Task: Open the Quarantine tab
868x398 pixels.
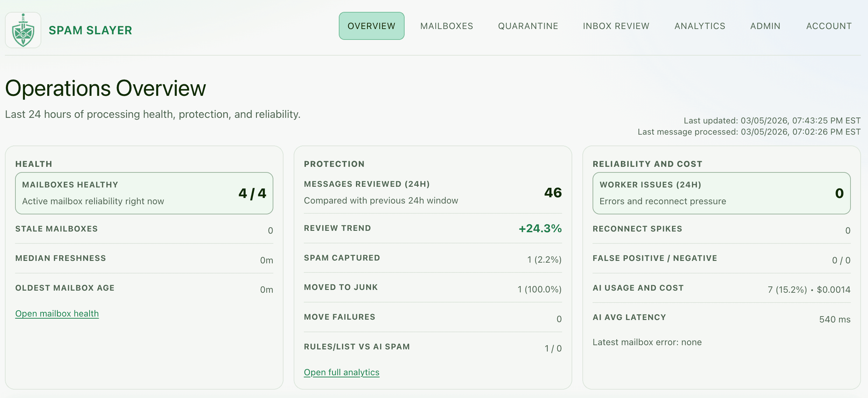Action: (528, 26)
